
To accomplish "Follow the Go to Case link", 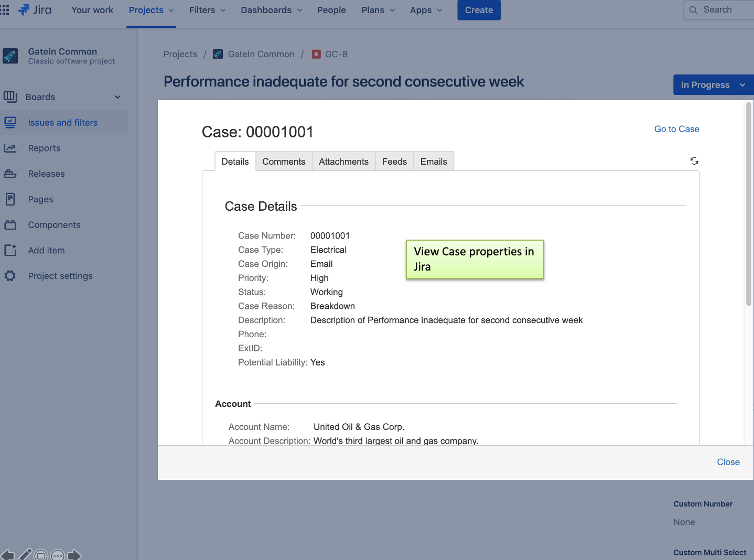I will (x=676, y=129).
